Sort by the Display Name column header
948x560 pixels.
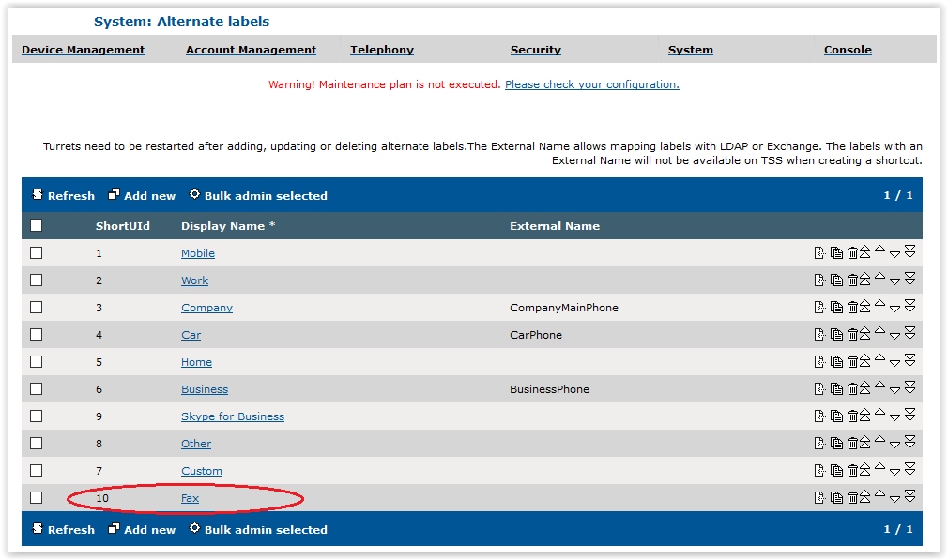point(228,226)
